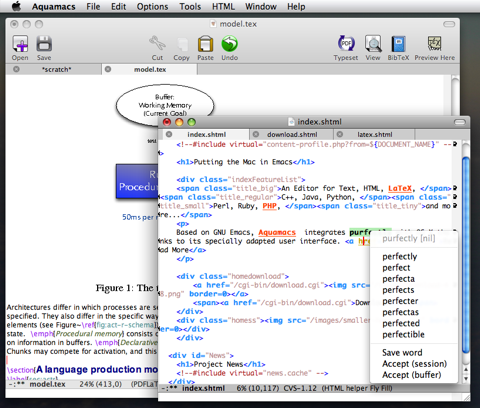The height and width of the screenshot is (408, 480).
Task: Open a file with the Open toolbar icon
Action: point(20,44)
